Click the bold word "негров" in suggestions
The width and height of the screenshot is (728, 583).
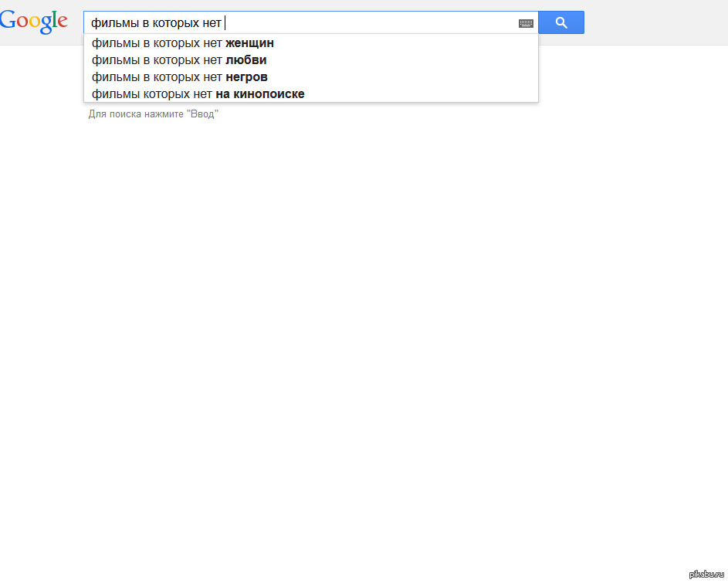[x=246, y=77]
